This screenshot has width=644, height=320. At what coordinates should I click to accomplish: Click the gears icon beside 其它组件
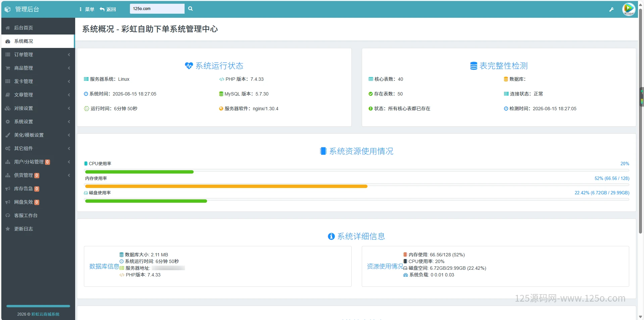(x=8, y=148)
